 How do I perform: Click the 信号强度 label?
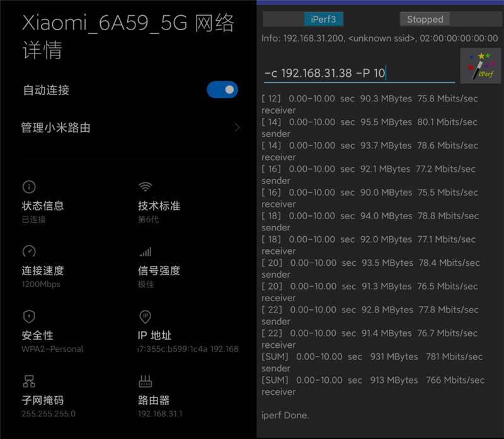coord(159,271)
